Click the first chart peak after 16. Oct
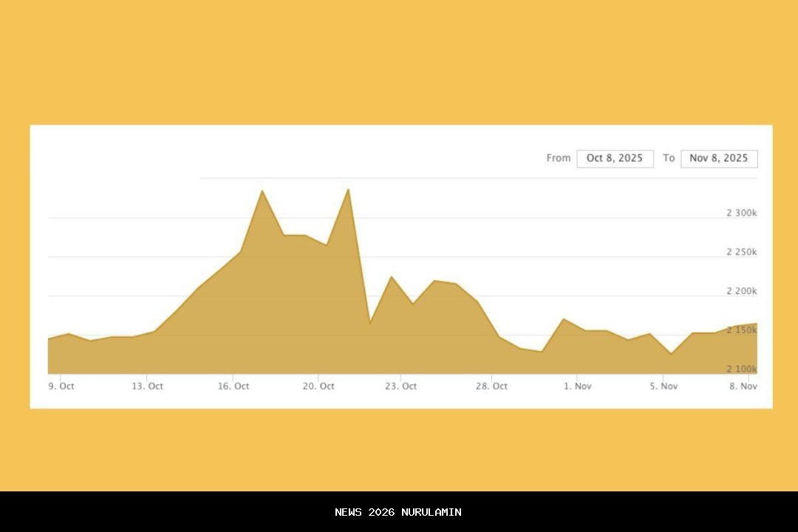 [262, 191]
